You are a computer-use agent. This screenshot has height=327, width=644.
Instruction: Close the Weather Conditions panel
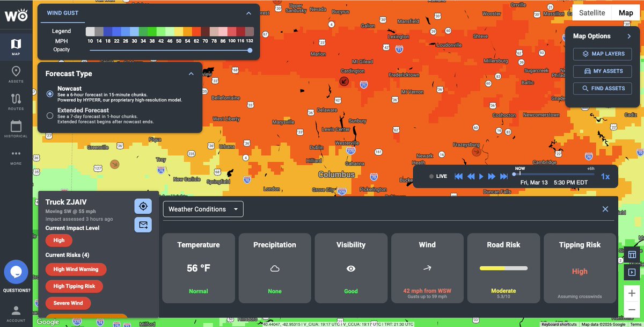click(605, 209)
